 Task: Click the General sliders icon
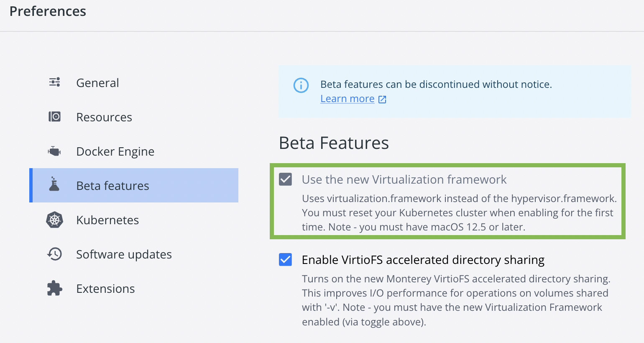tap(55, 82)
